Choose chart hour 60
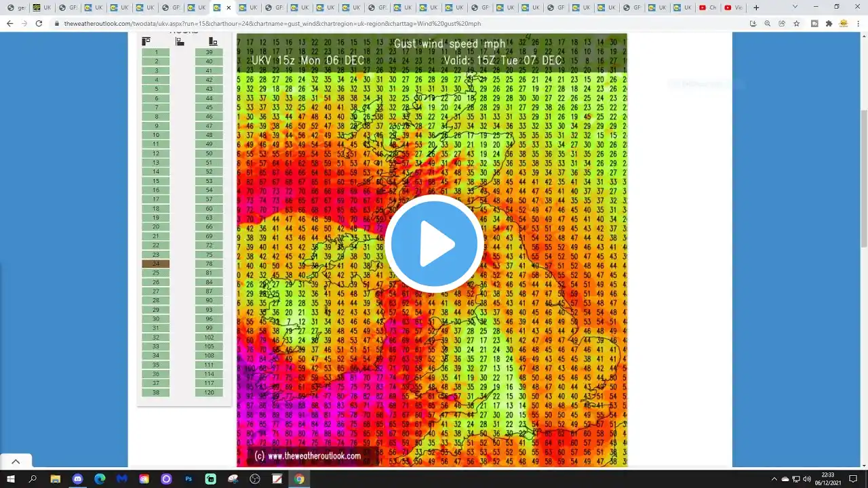This screenshot has width=868, height=488. point(209,209)
